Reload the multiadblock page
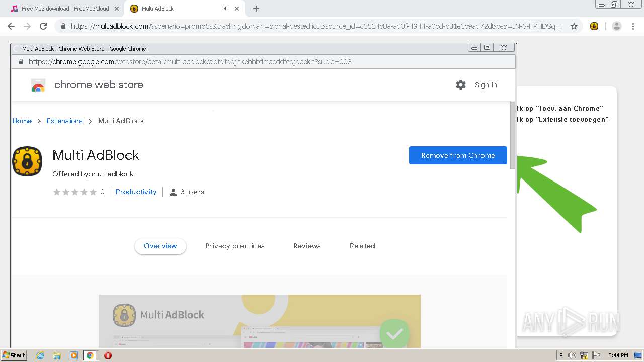644x362 pixels. coord(43,26)
